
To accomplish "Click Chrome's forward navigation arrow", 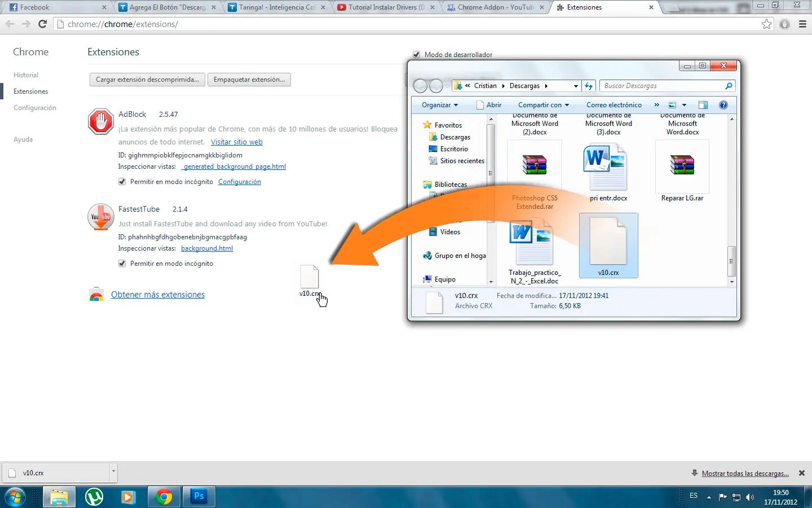I will pyautogui.click(x=26, y=24).
